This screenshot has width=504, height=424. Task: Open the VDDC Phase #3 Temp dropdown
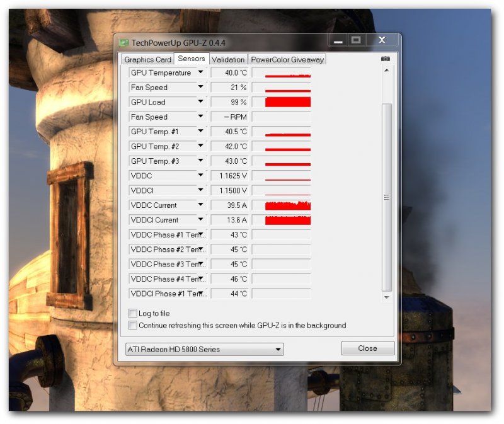[x=200, y=264]
